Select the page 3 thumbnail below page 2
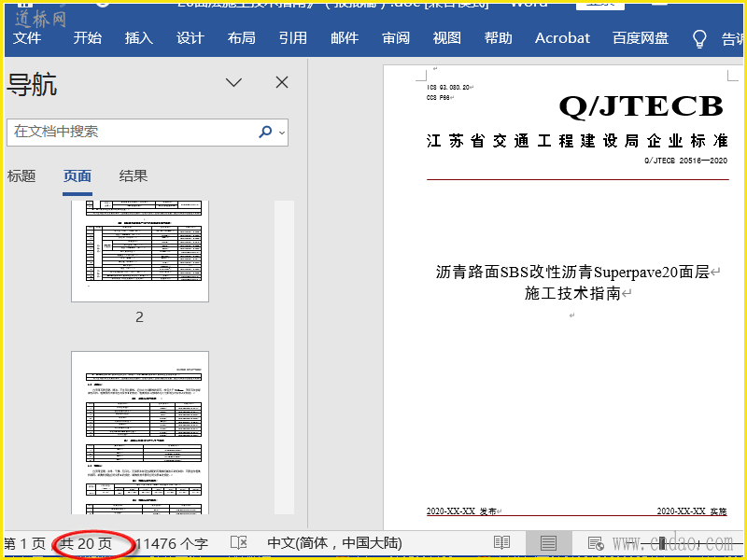Screen dimensions: 747x560 pyautogui.click(x=140, y=432)
